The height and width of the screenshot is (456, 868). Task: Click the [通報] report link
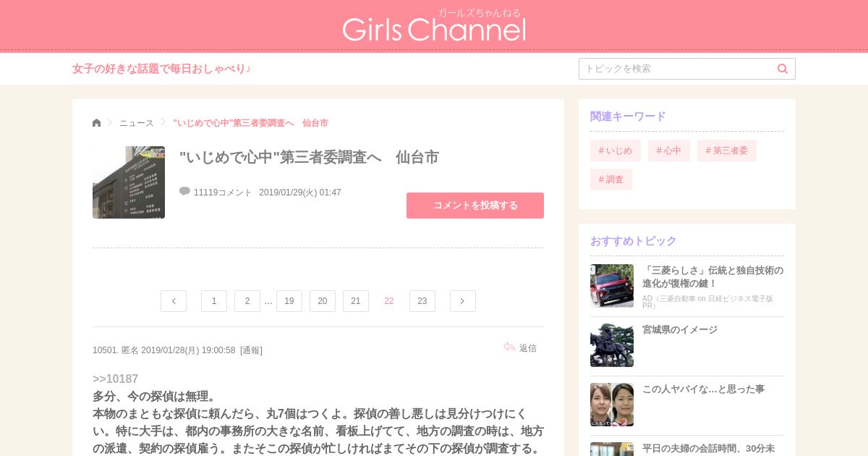251,350
